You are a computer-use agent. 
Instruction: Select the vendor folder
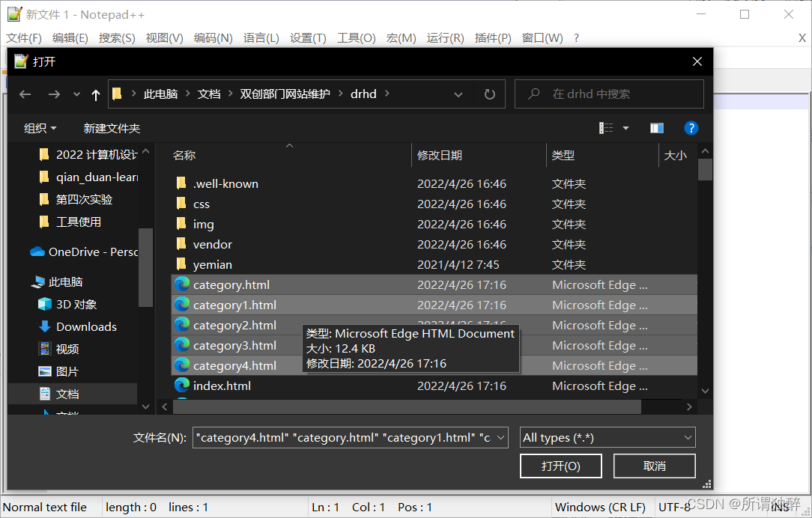(434, 244)
